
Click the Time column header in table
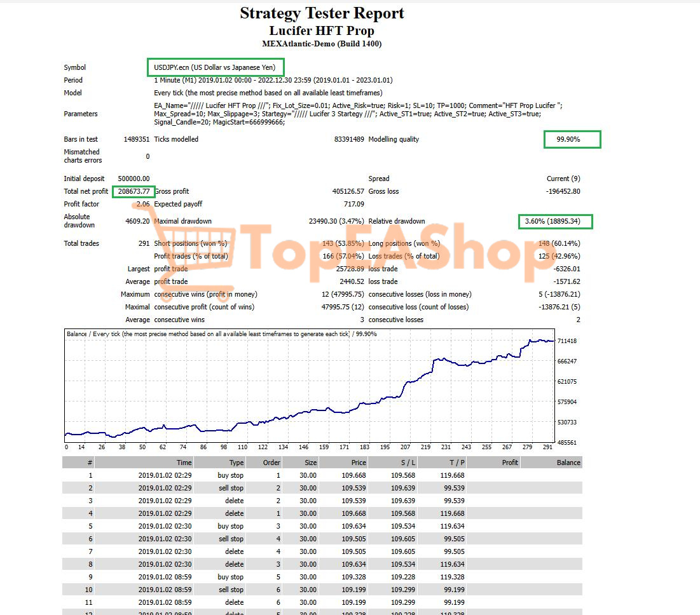[x=184, y=463]
